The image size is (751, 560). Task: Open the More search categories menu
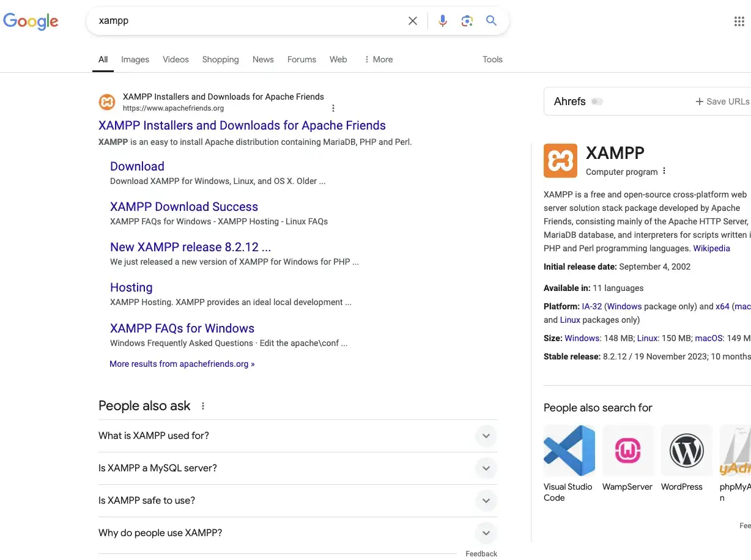click(378, 59)
